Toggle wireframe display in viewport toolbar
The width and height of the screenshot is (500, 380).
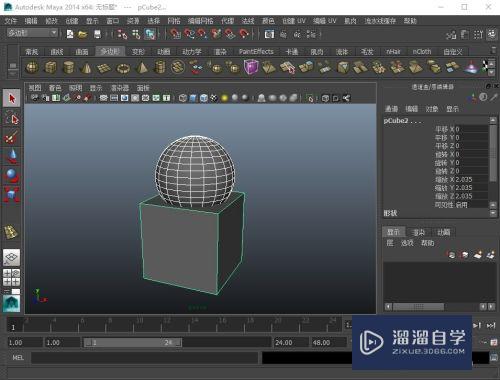183,98
